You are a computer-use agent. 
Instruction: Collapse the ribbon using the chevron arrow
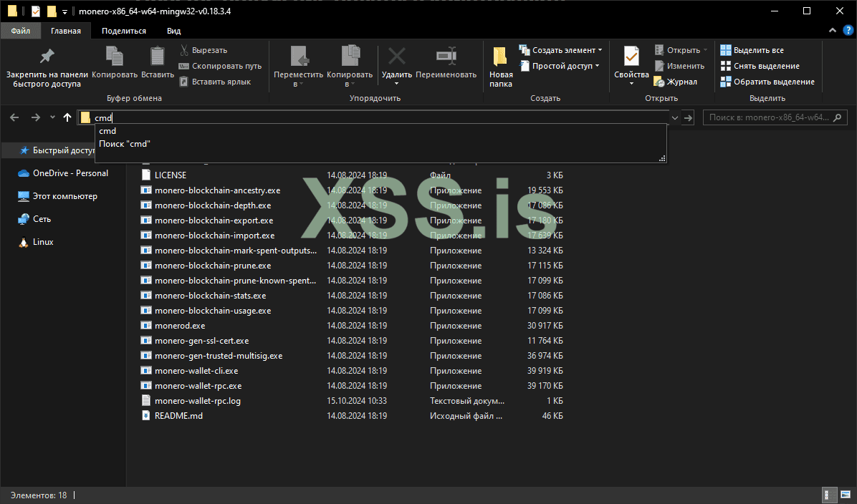833,30
